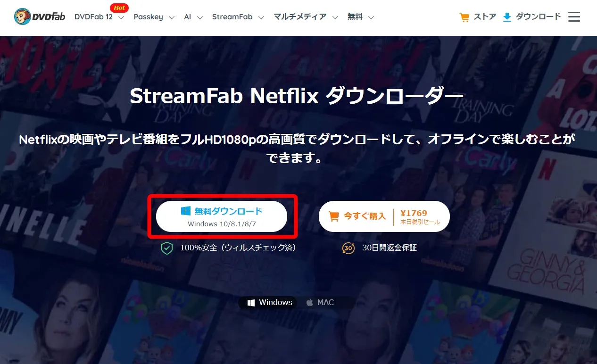Click the green safety shield icon
Image resolution: width=597 pixels, height=364 pixels.
[167, 248]
